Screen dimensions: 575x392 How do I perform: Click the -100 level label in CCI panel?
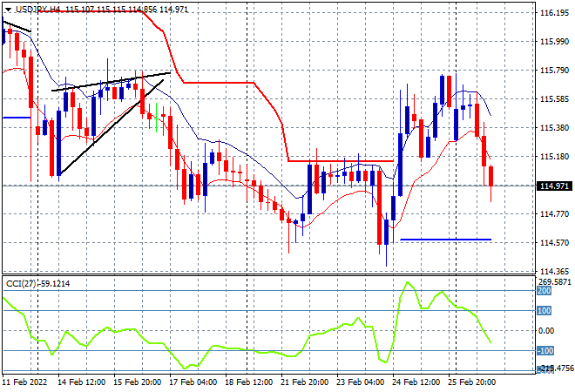(x=545, y=351)
